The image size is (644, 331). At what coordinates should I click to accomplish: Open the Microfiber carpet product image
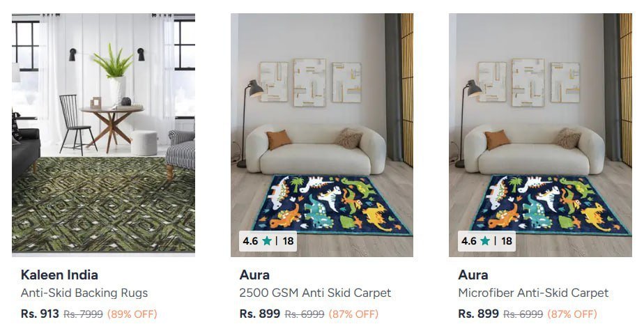click(x=541, y=135)
